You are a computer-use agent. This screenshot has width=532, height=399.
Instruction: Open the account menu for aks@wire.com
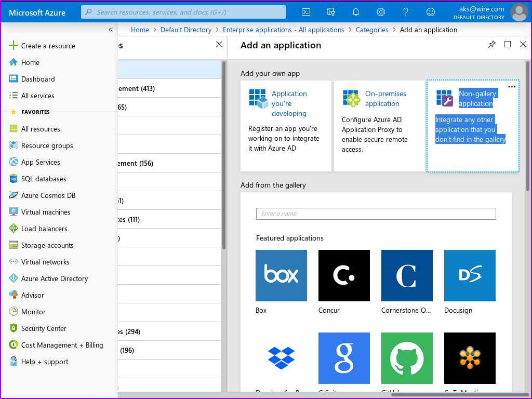click(x=518, y=12)
